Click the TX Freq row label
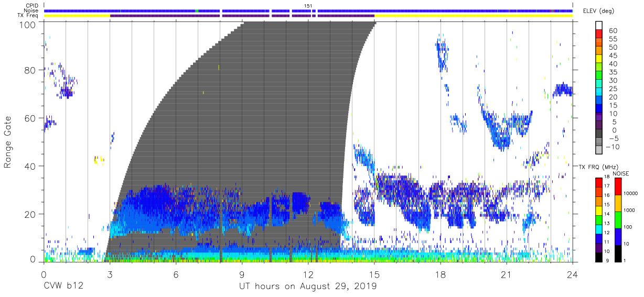This screenshot has width=644, height=297. click(28, 16)
